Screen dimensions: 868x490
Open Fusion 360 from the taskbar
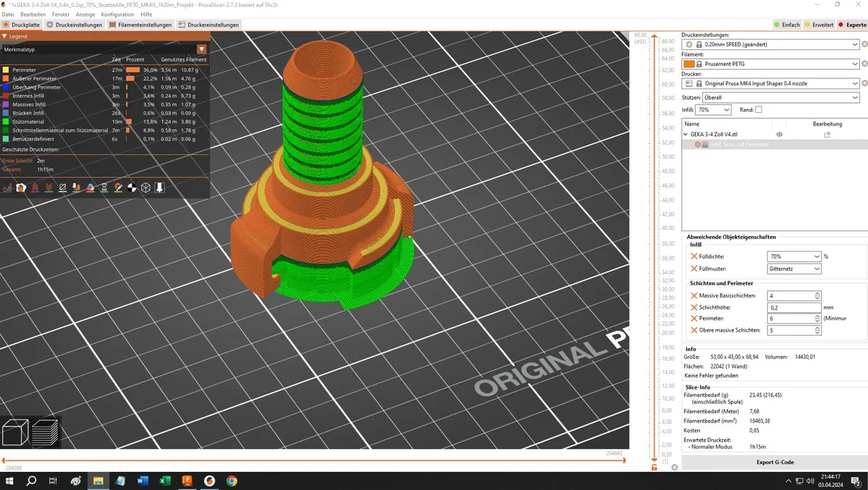coord(187,481)
